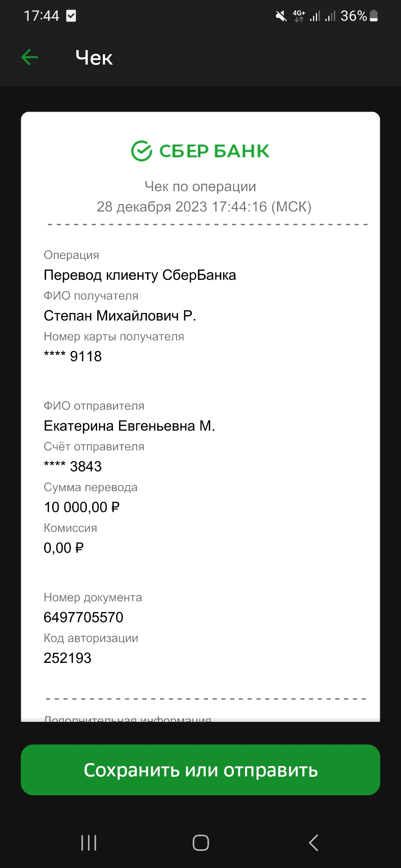Image resolution: width=401 pixels, height=868 pixels.
Task: Tap the notification checkbox icon in status bar
Action: click(71, 16)
